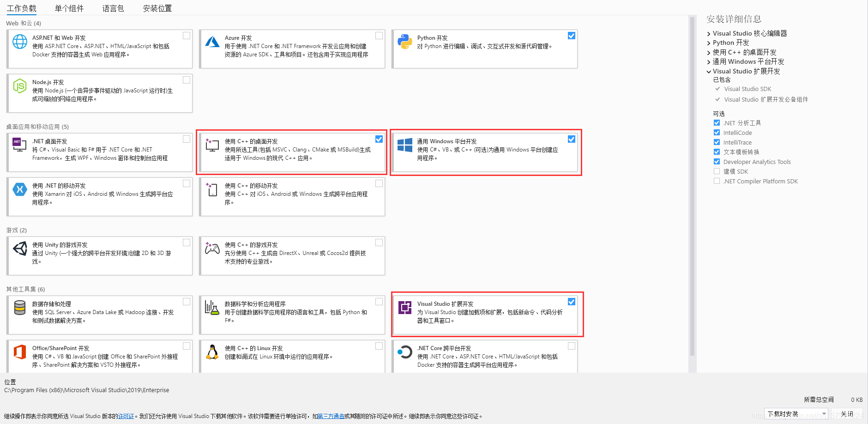Expand the Python 开发 details node
Screen dimensions: 868x424
point(709,43)
